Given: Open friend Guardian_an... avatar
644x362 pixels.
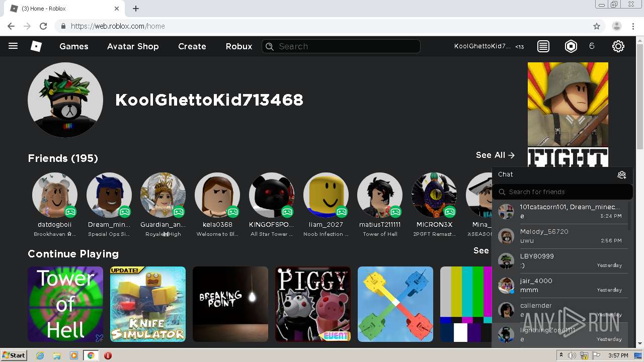Looking at the screenshot, I should (163, 196).
